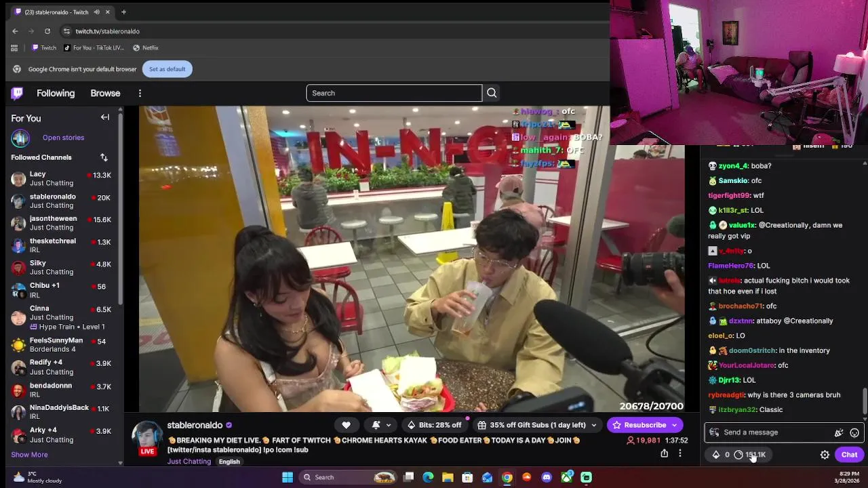Click the site info icon in address bar

66,31
